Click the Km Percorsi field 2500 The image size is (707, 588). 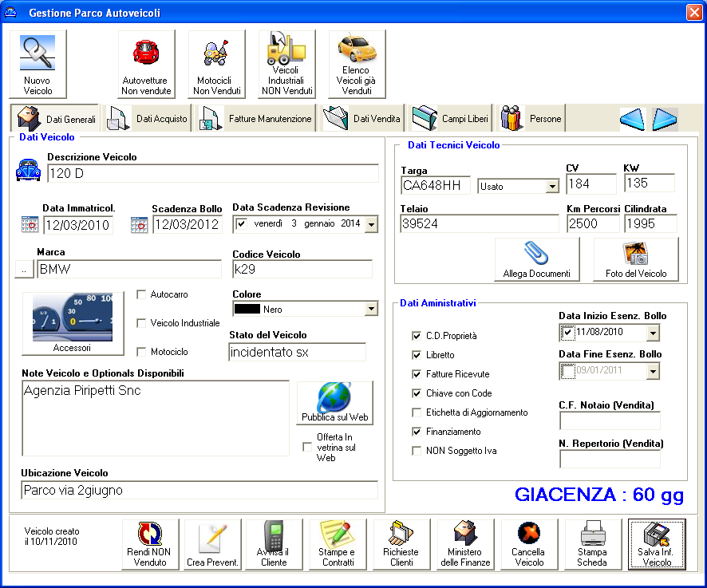pos(593,223)
